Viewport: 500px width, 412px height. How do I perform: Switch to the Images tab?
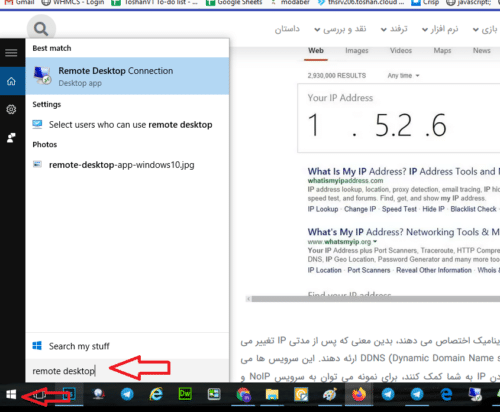coord(357,51)
